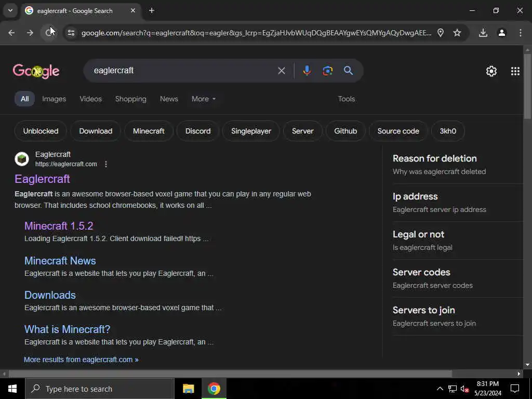Click the vertical page scrollbar
Screen dimensions: 532x399
[527, 87]
